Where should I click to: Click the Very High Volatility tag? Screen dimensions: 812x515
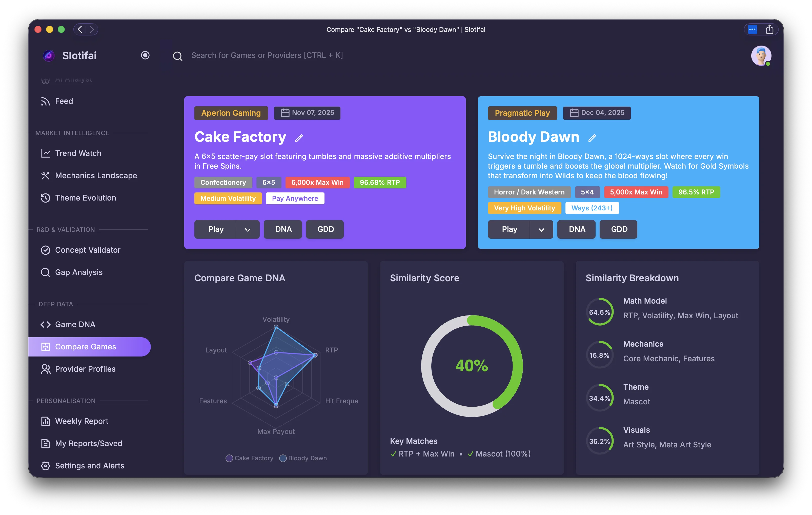point(524,208)
